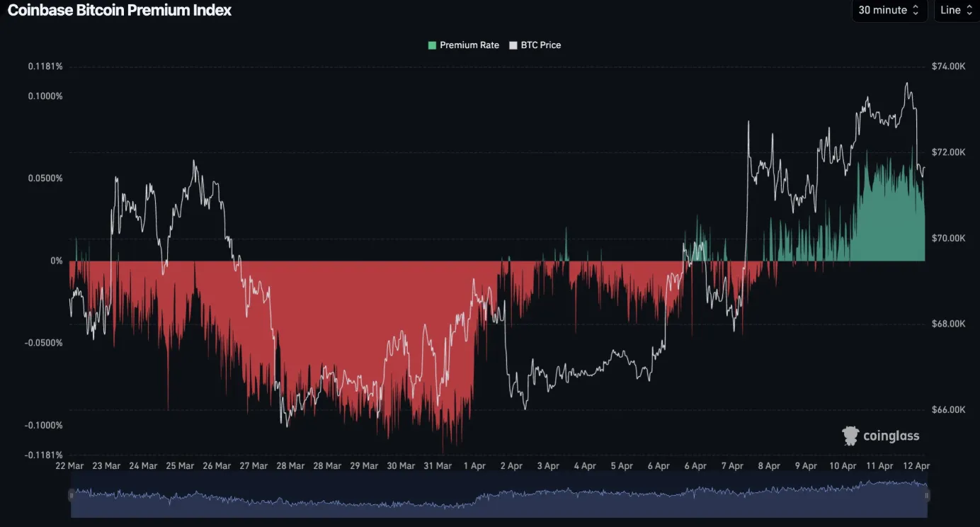
Task: Click the coinglass mascot logo icon
Action: pyautogui.click(x=850, y=436)
